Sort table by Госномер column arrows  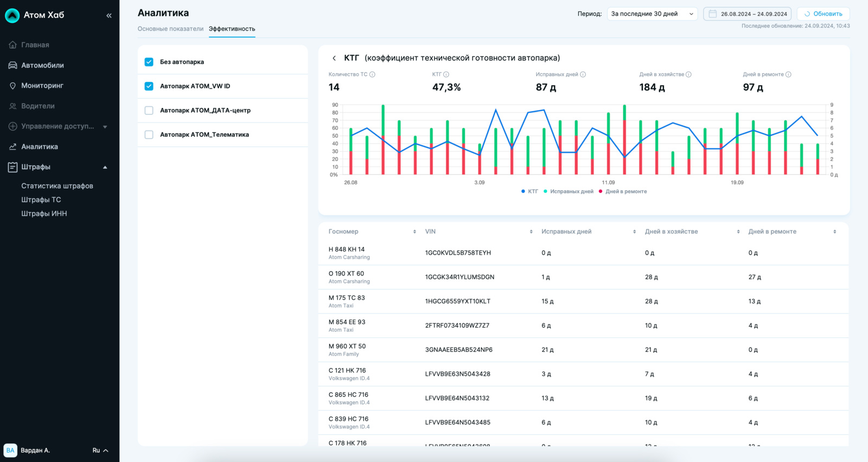tap(414, 232)
